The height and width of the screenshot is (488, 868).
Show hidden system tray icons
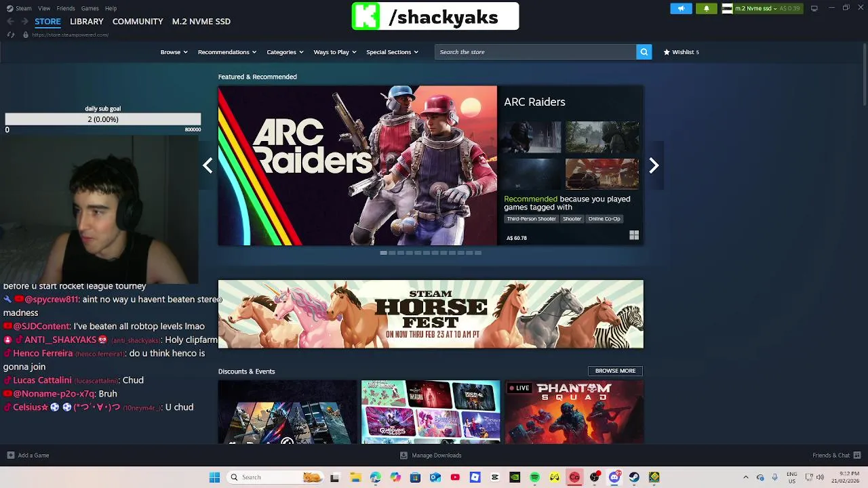coord(745,477)
